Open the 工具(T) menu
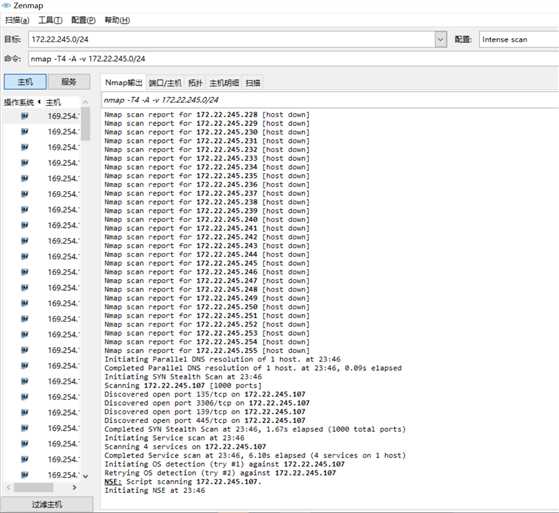The image size is (559, 513). pos(50,20)
